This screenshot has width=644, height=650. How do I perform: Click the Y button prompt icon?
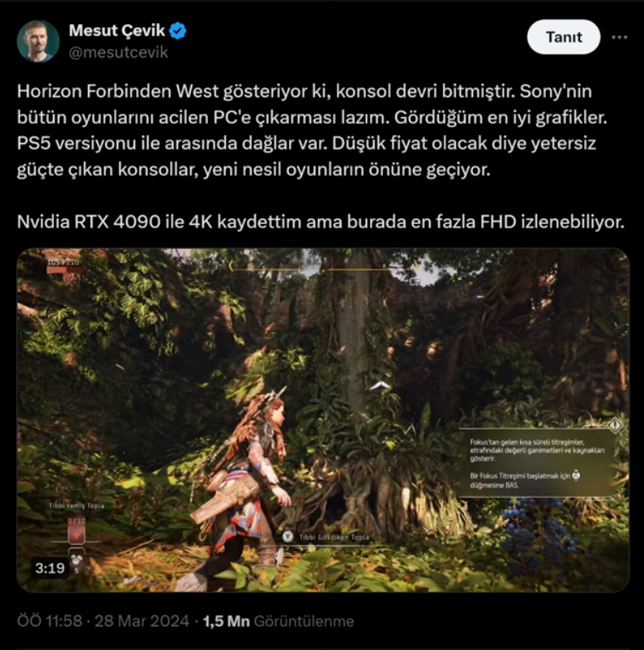pyautogui.click(x=287, y=537)
